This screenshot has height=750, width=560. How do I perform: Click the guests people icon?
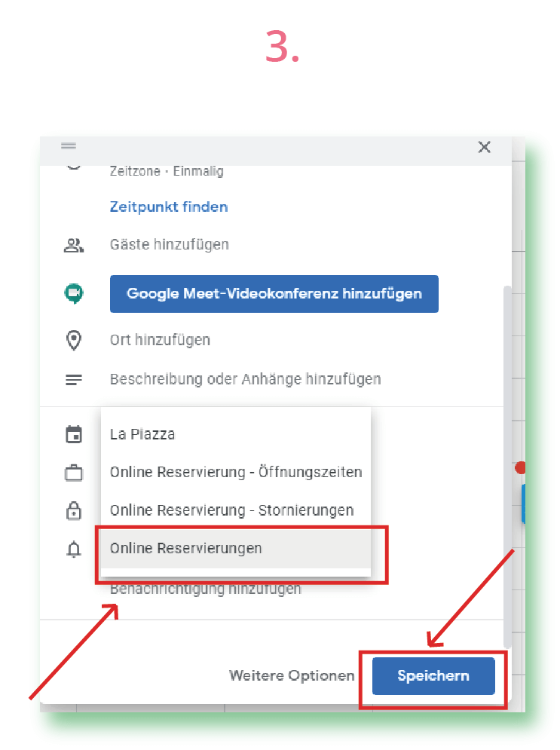tap(73, 245)
